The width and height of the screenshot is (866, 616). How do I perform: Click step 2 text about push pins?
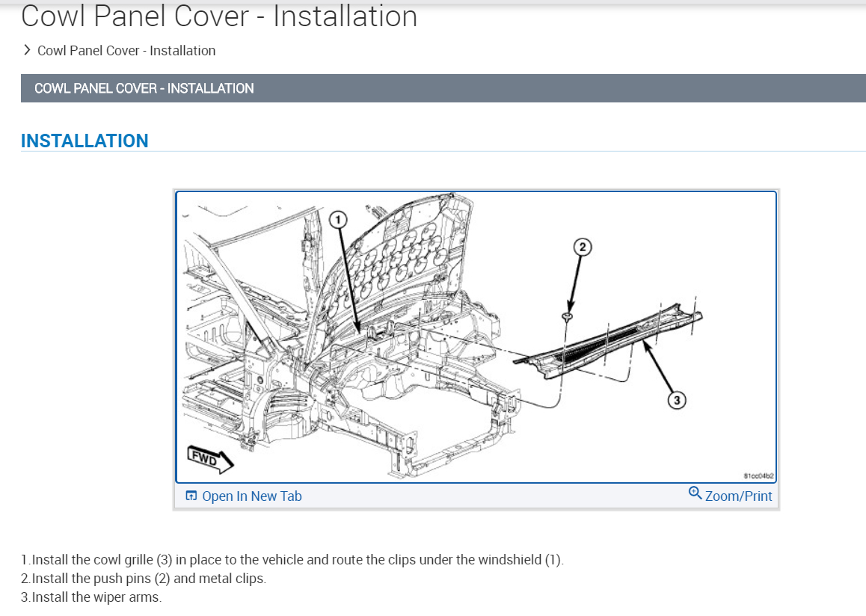144,579
